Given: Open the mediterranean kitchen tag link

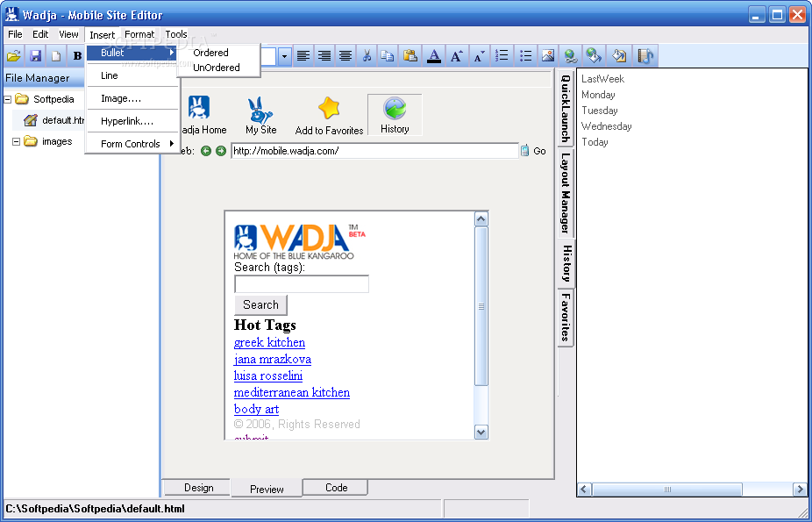Looking at the screenshot, I should pos(291,392).
